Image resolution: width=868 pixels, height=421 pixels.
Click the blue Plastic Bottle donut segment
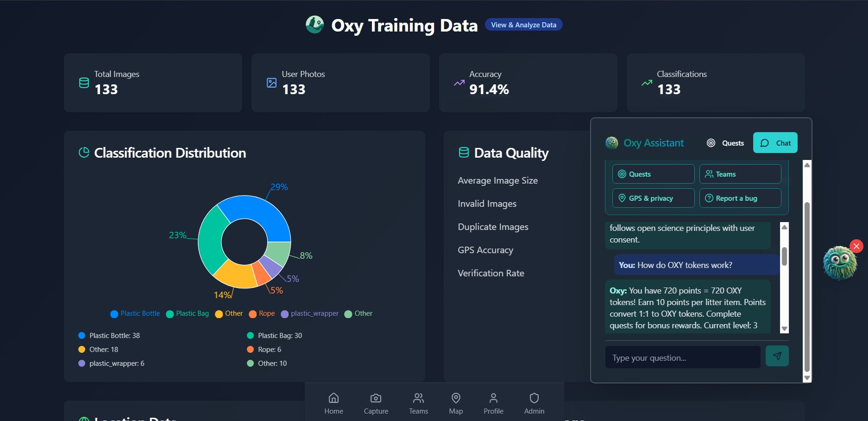click(259, 211)
